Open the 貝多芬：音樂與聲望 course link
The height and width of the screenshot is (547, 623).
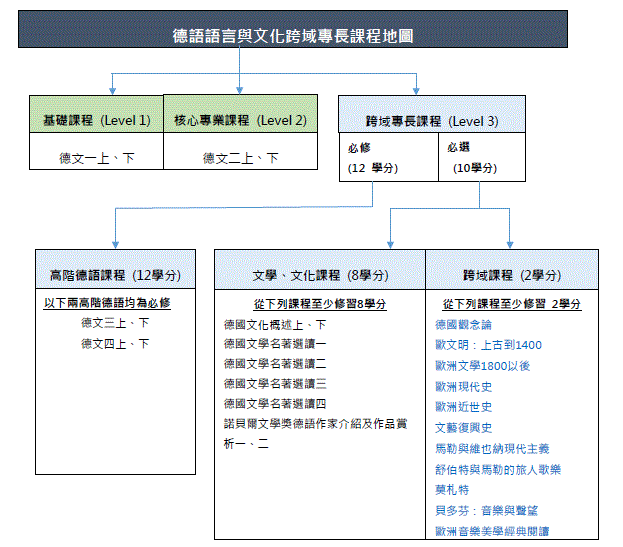[486, 510]
